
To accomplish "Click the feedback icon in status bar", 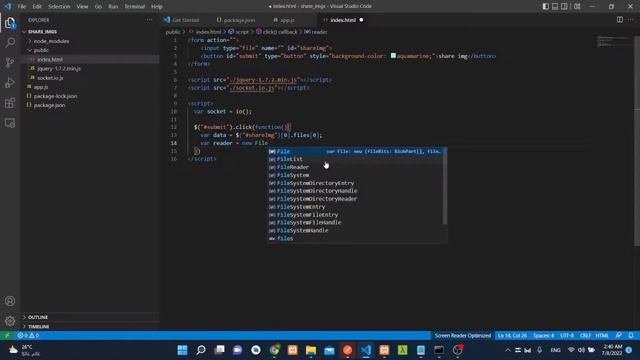I will tap(618, 335).
